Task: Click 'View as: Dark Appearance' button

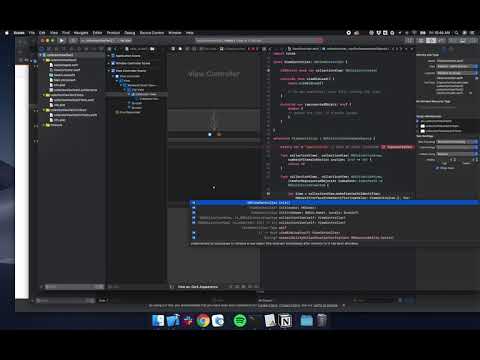Action: click(x=198, y=287)
